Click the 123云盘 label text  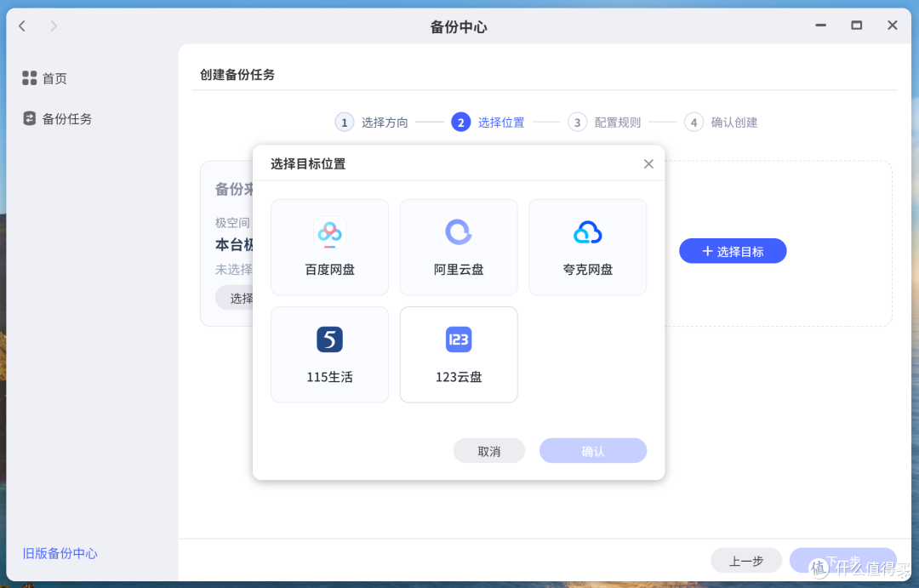coord(459,377)
